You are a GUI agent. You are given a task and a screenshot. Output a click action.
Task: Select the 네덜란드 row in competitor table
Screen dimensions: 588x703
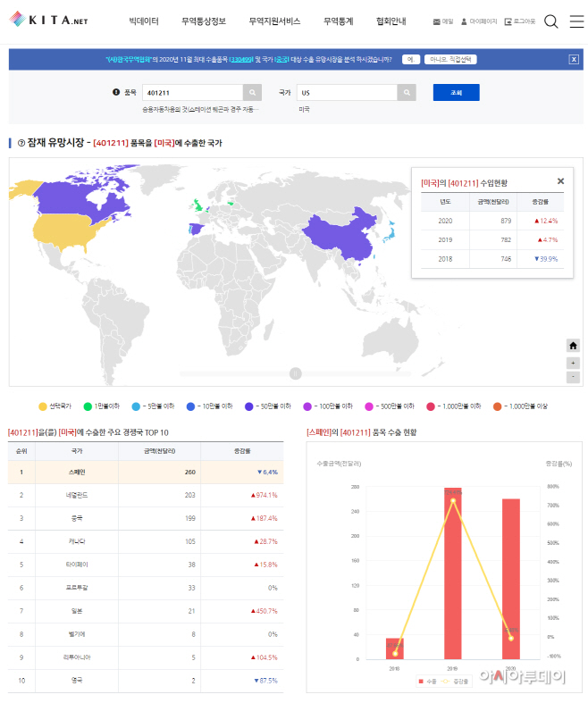click(146, 494)
